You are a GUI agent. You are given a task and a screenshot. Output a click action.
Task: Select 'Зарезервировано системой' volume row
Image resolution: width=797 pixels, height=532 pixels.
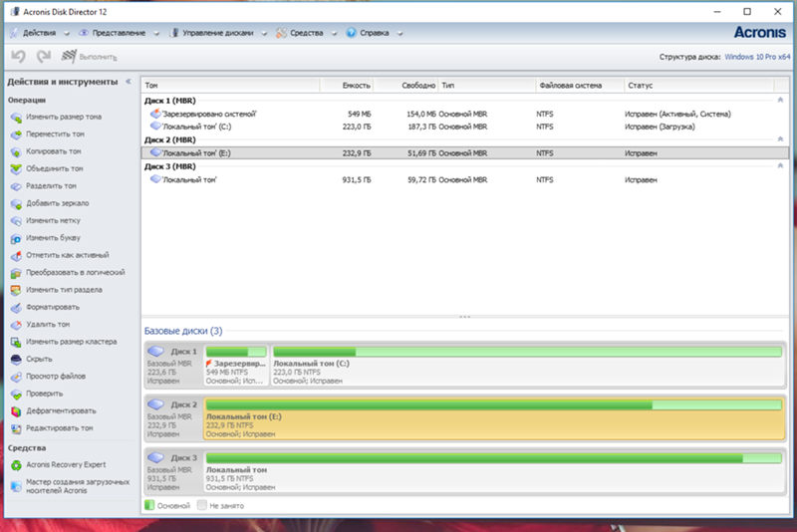tap(465, 114)
